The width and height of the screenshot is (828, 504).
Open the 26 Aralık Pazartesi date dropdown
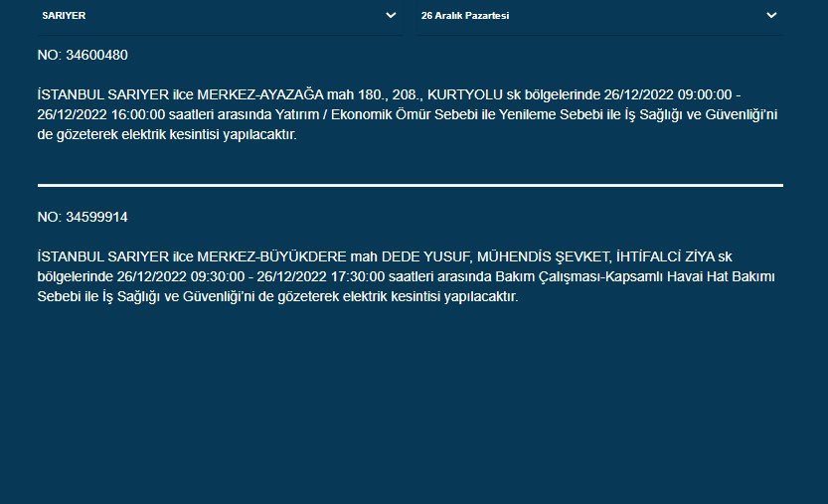click(596, 16)
